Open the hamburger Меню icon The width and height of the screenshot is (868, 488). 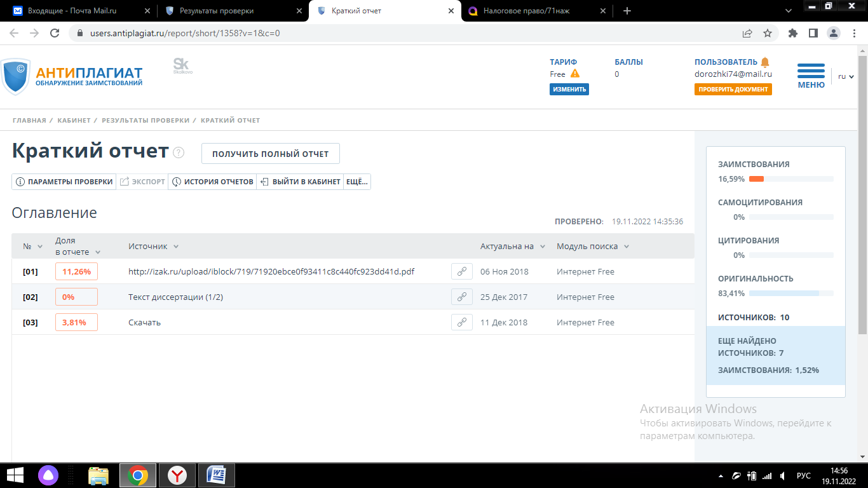tap(811, 71)
